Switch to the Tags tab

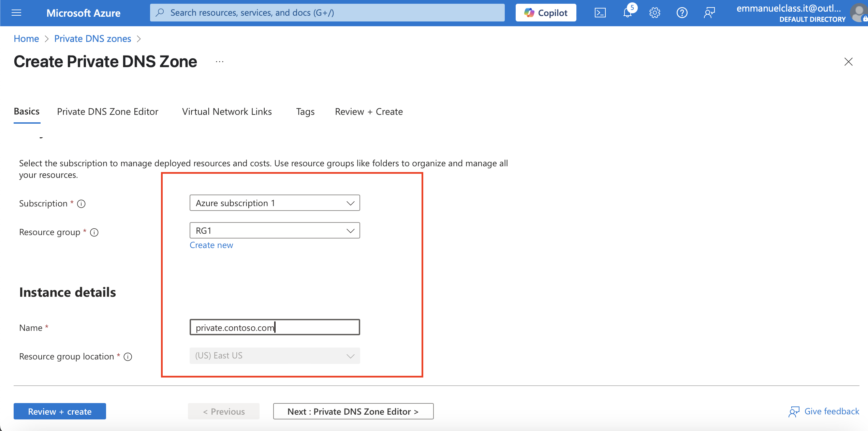[x=305, y=111]
